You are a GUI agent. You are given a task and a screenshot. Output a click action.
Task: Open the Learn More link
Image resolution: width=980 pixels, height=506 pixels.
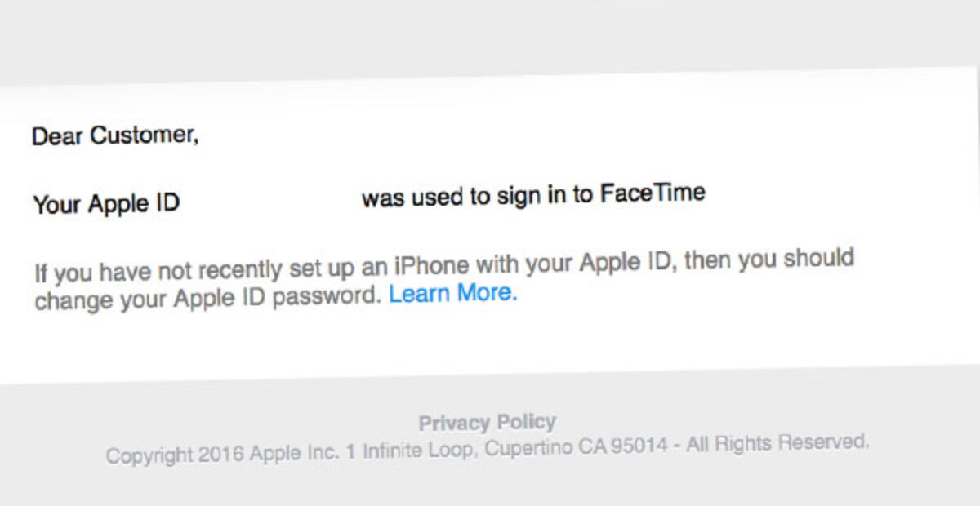click(x=453, y=293)
